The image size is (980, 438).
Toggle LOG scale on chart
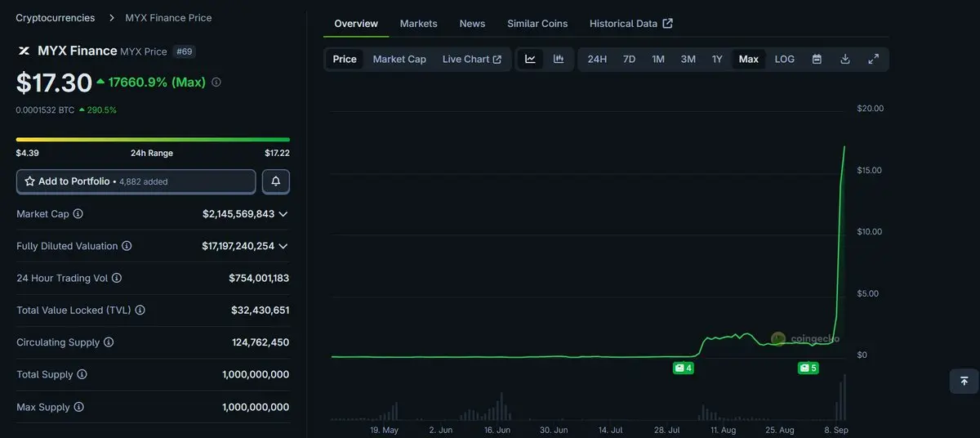(x=785, y=59)
